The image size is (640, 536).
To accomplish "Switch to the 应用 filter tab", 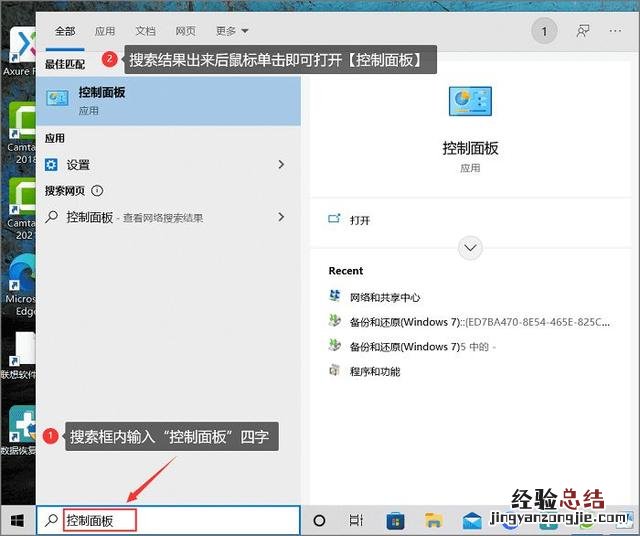I will tap(104, 32).
